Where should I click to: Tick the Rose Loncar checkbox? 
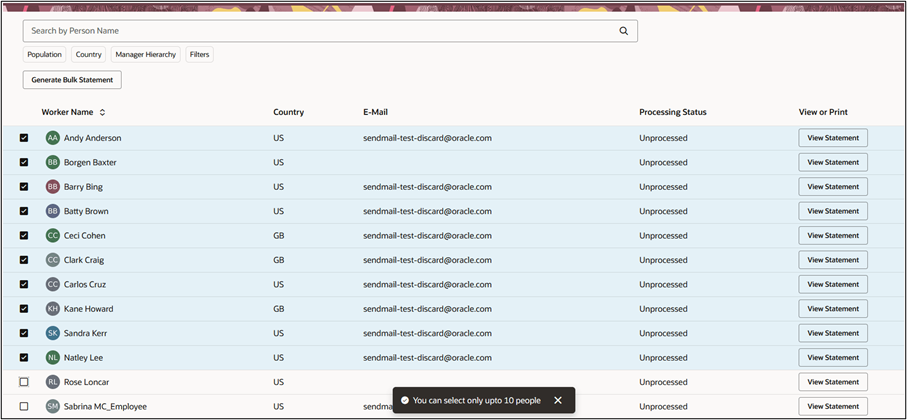(24, 382)
